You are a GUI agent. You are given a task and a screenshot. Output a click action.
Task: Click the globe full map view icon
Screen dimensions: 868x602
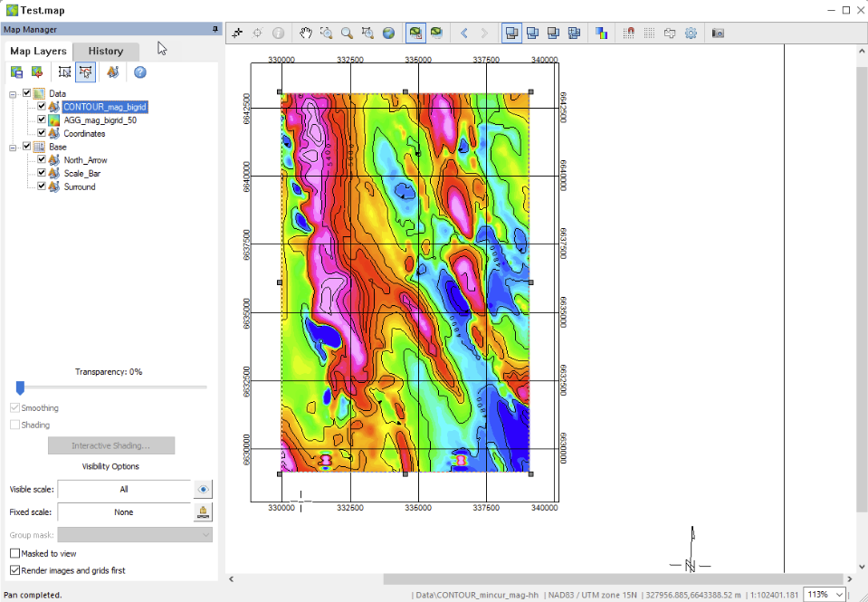[389, 33]
